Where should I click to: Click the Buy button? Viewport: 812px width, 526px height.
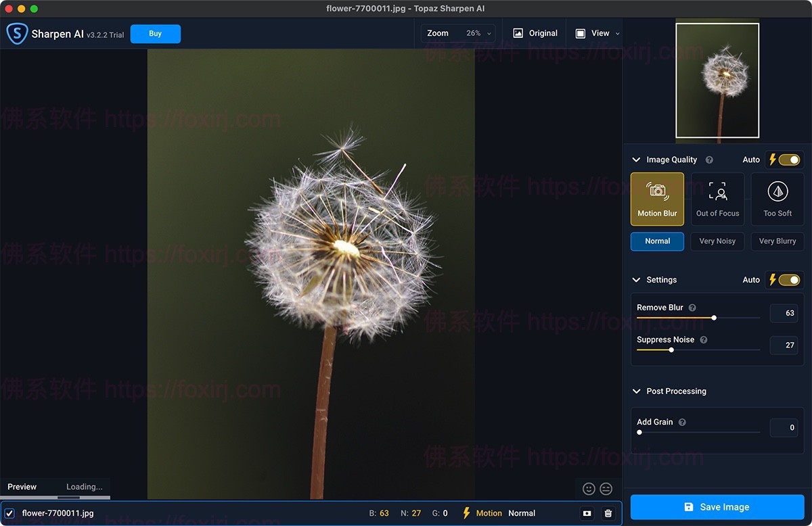155,34
